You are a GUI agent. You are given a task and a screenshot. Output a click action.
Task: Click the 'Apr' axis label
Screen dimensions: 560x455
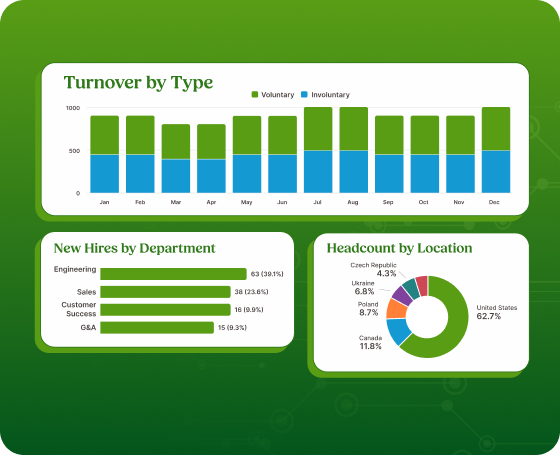(x=211, y=202)
